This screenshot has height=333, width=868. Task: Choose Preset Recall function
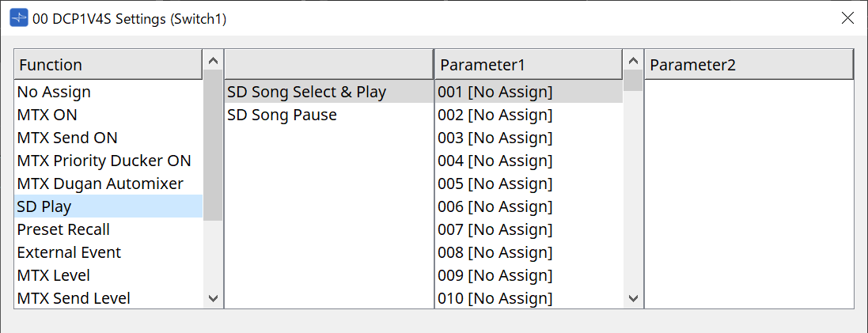63,229
